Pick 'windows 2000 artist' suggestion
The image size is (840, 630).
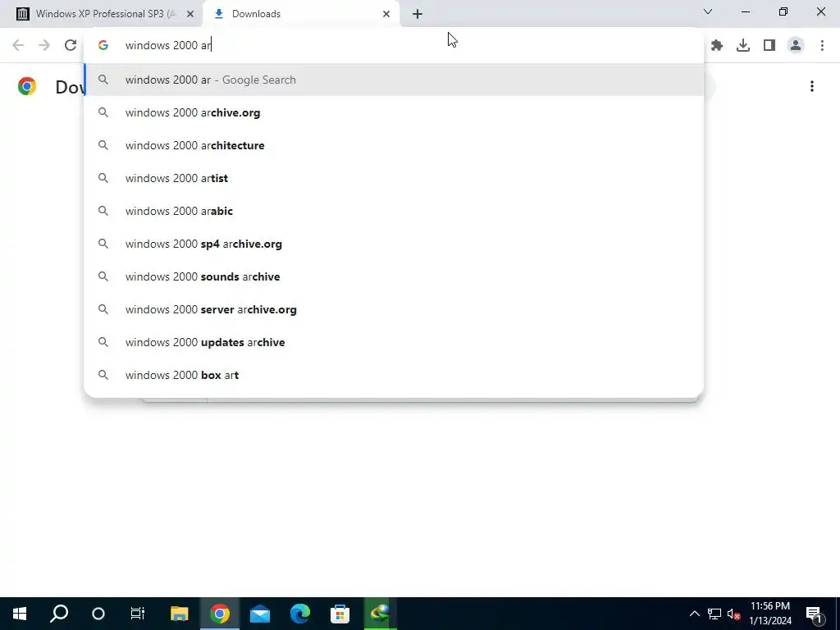point(394,178)
